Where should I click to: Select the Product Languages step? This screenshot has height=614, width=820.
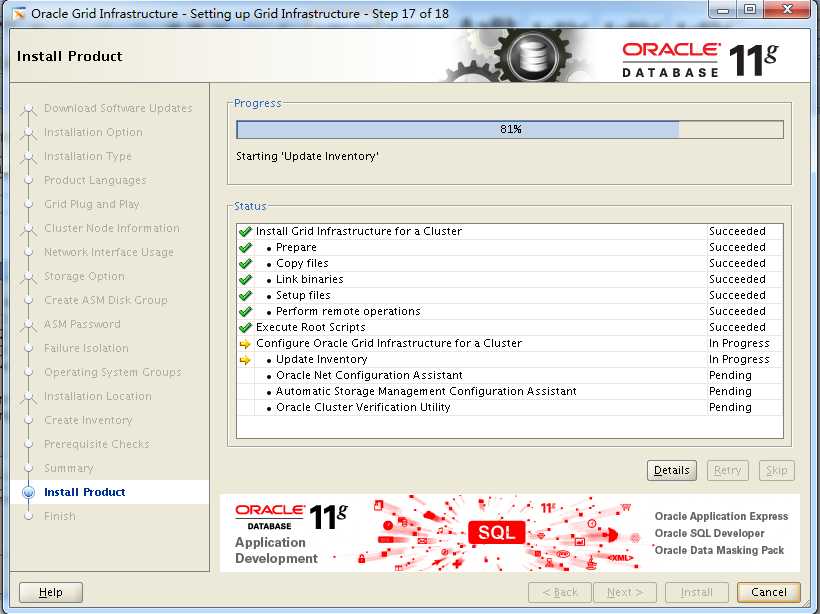(95, 180)
